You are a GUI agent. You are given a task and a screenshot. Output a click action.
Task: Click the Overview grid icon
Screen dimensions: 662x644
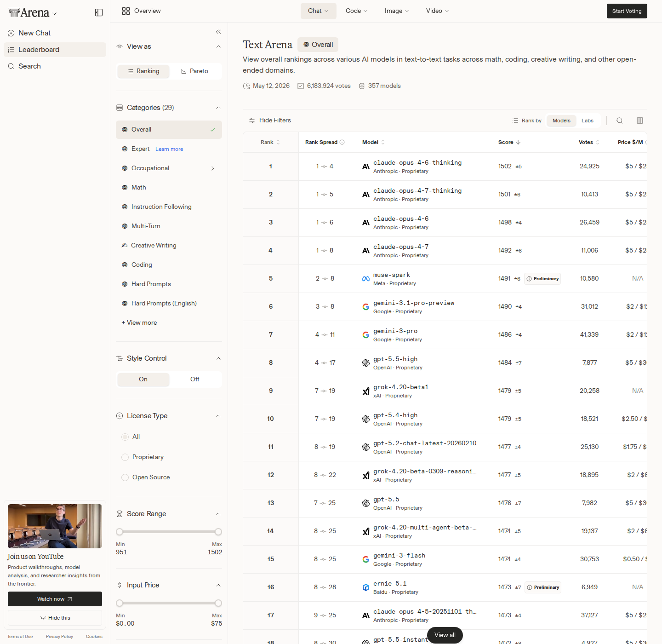pos(126,11)
